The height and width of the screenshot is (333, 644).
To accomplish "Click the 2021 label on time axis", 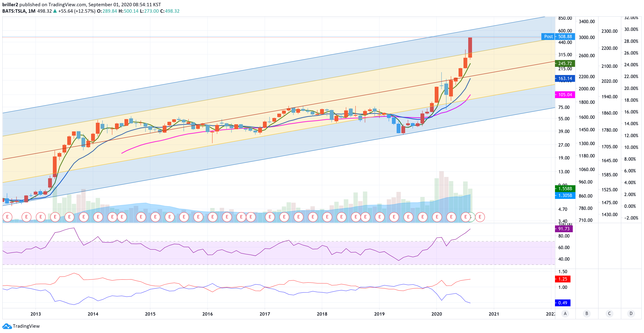I will coord(494,314).
